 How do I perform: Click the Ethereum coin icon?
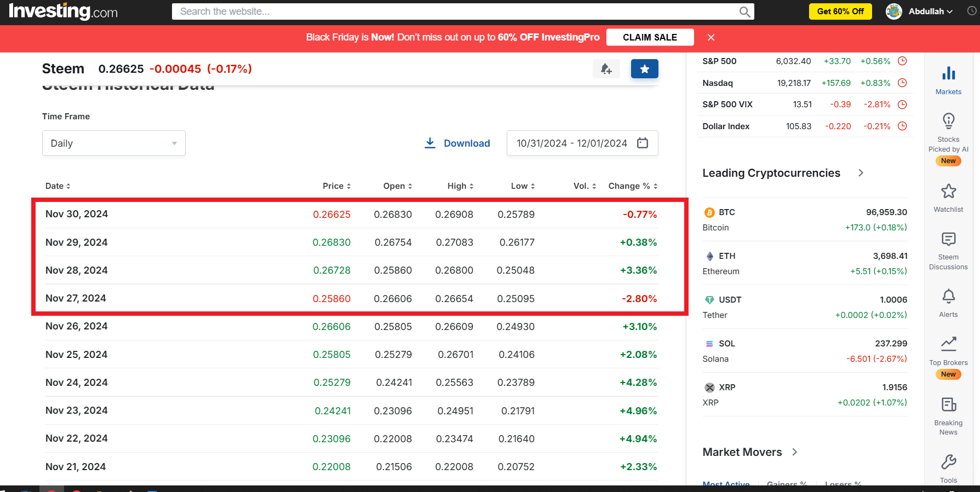pyautogui.click(x=709, y=256)
